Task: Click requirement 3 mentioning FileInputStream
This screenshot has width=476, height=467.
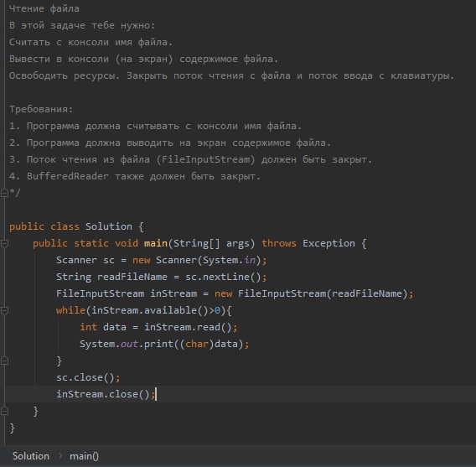Action: point(190,159)
